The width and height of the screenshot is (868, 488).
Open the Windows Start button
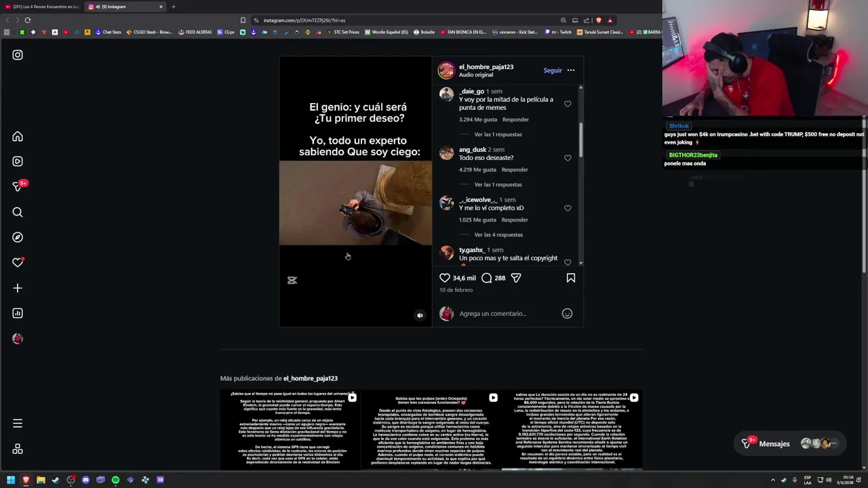click(11, 480)
